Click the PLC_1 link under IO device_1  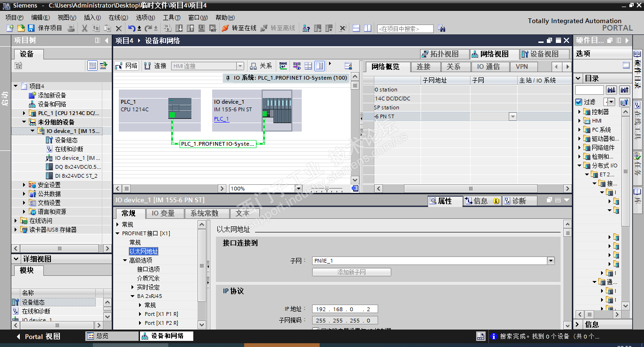pos(222,119)
